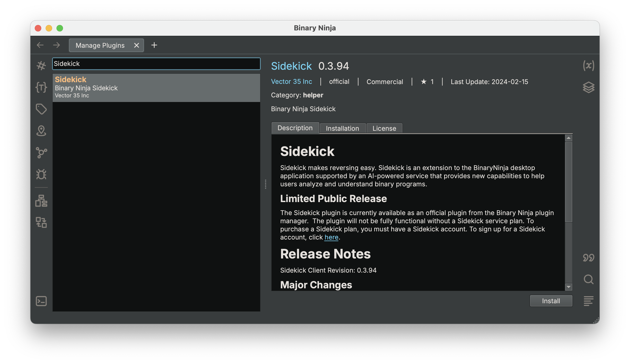Image resolution: width=630 pixels, height=364 pixels.
Task: Open the Vector 35 Inc author link
Action: click(x=291, y=81)
